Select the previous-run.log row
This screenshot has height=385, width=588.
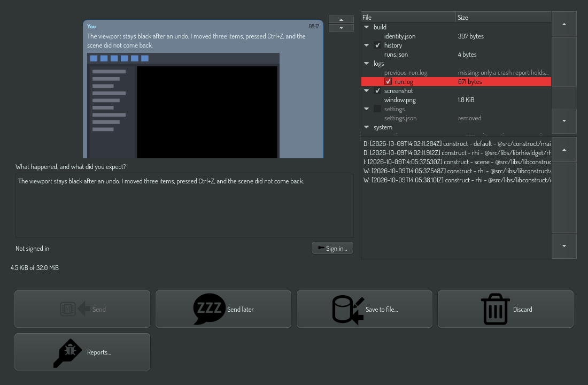tap(456, 73)
